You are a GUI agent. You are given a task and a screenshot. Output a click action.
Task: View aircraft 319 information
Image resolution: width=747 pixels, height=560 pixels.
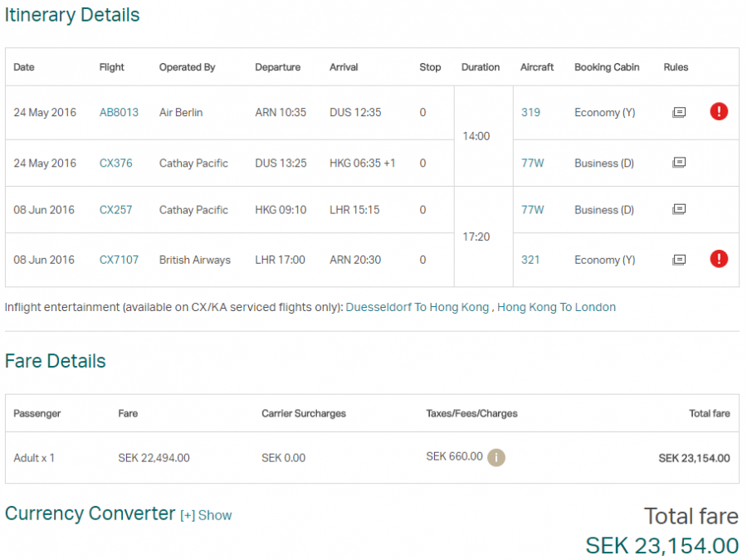pos(530,113)
